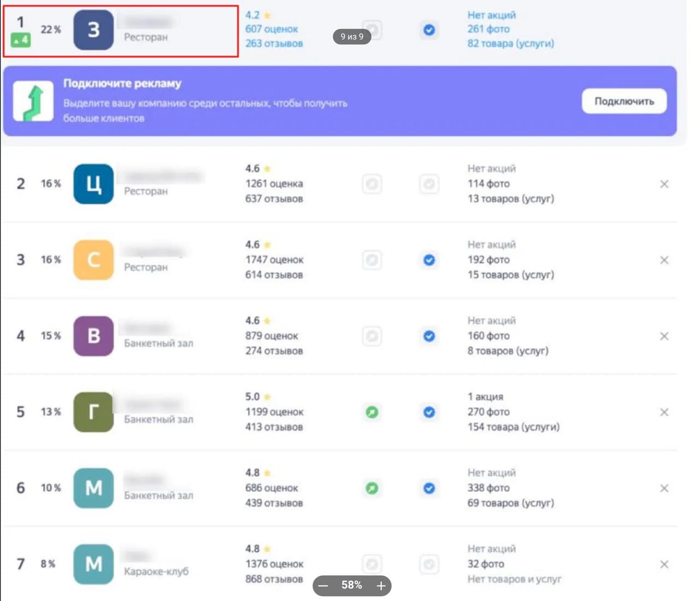This screenshot has height=601, width=700.
Task: Click the blue verified checkmark in row 3
Action: click(x=429, y=260)
